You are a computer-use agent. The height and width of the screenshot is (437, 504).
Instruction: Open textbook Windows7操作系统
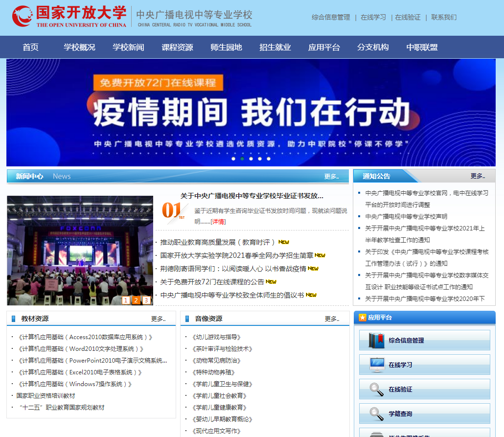pyautogui.click(x=75, y=384)
